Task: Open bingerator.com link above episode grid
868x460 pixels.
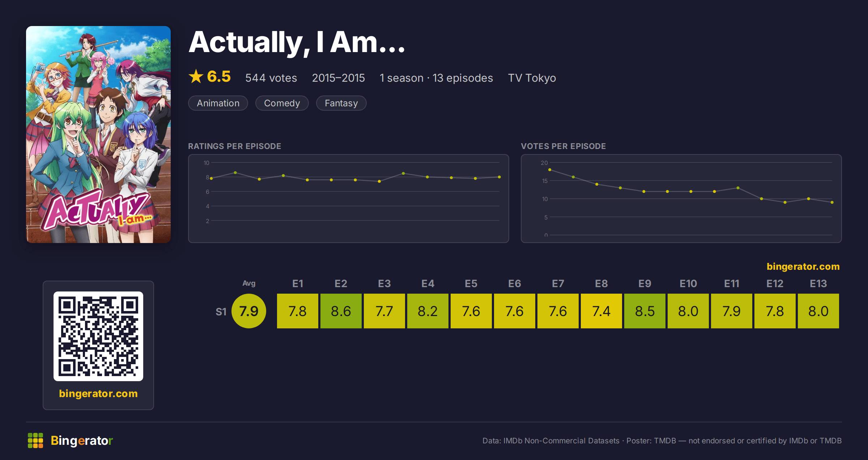Action: tap(803, 267)
